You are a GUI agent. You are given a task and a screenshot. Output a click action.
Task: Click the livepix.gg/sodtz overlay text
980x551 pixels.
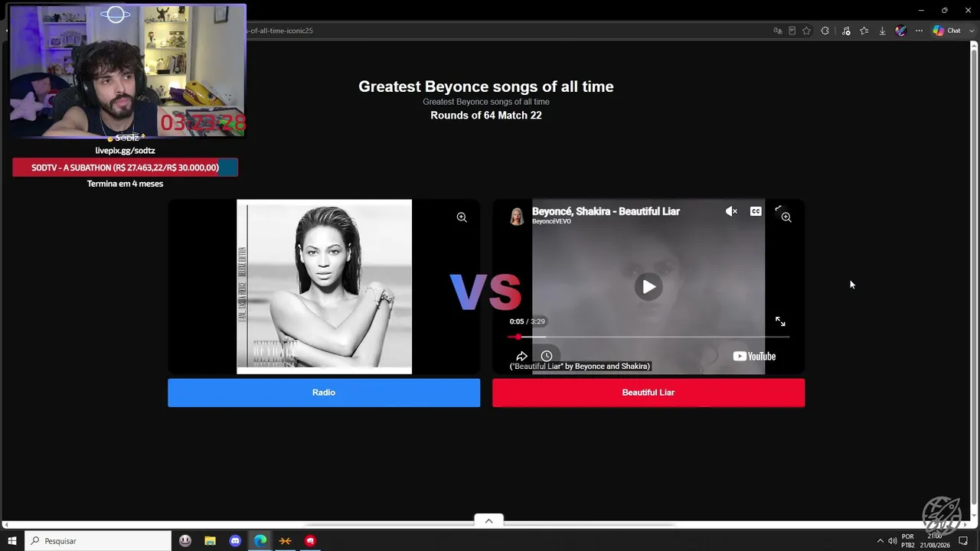[x=125, y=151]
